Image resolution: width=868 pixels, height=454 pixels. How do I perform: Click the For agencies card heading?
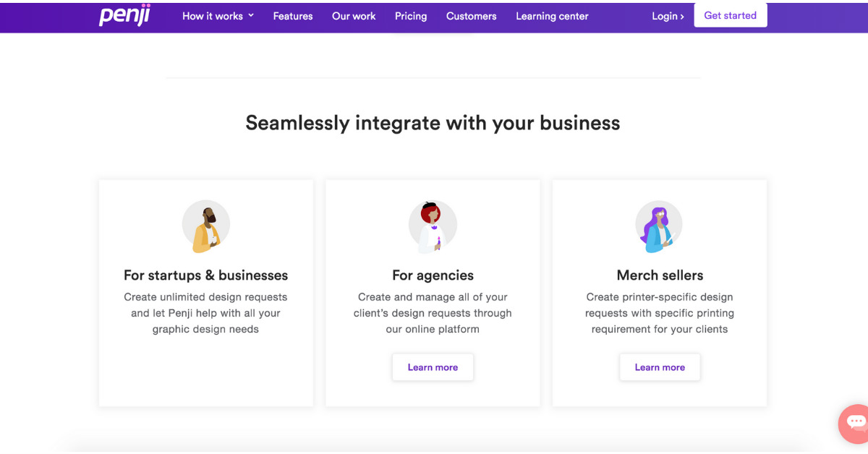pyautogui.click(x=433, y=275)
